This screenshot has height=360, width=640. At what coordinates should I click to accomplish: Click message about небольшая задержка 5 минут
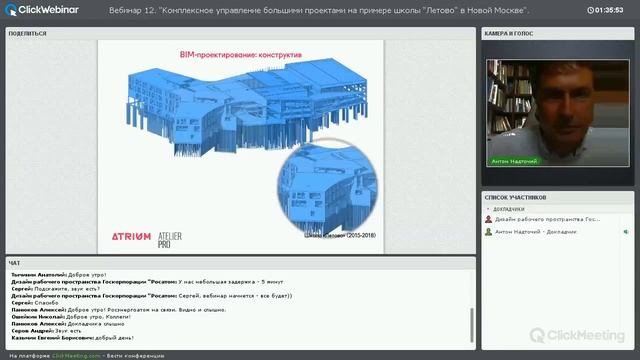(231, 282)
